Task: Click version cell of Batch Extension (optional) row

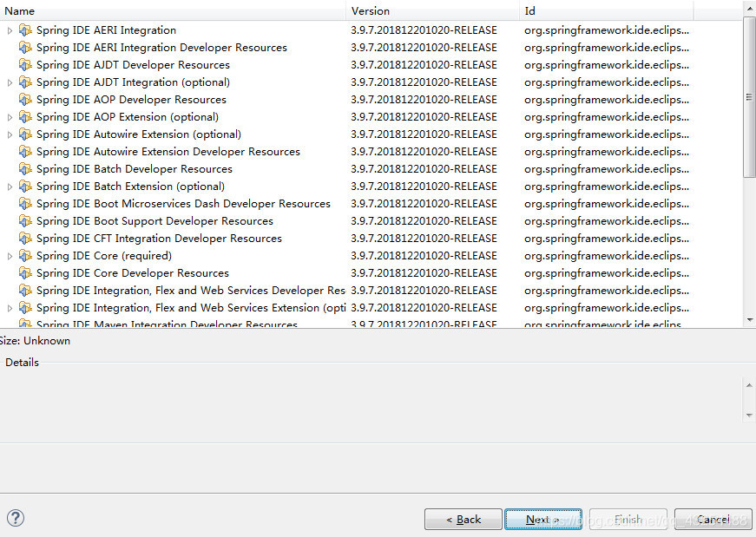Action: (x=424, y=187)
